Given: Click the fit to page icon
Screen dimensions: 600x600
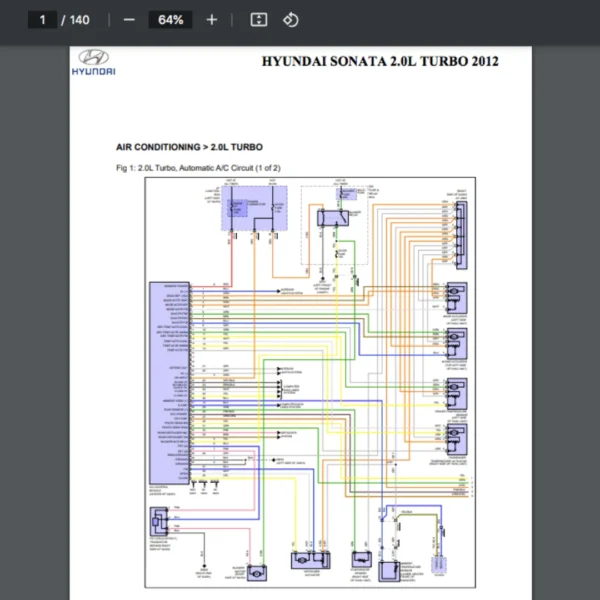Looking at the screenshot, I should (258, 20).
